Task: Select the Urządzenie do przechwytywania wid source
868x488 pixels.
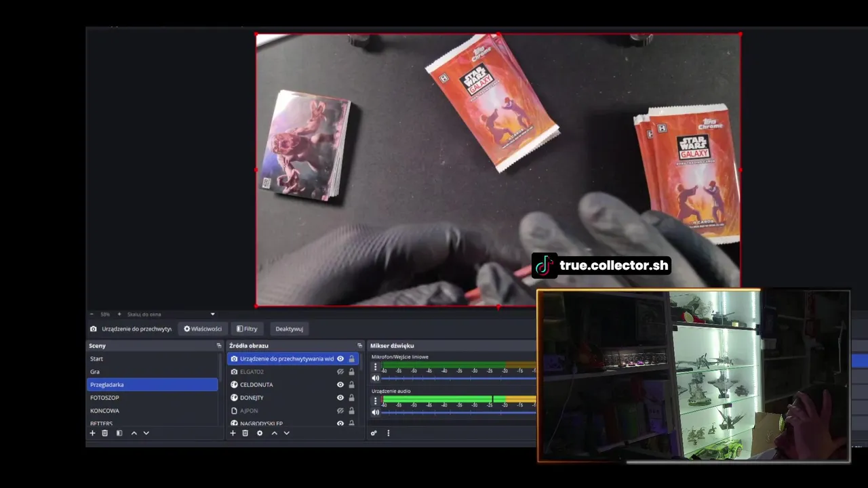Action: pos(293,359)
